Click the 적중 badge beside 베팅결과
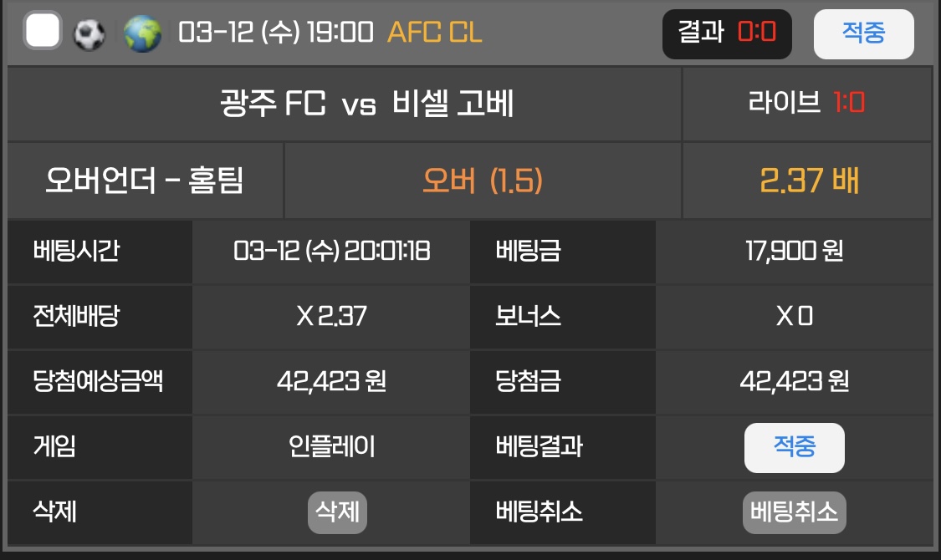The height and width of the screenshot is (560, 941). click(x=794, y=447)
